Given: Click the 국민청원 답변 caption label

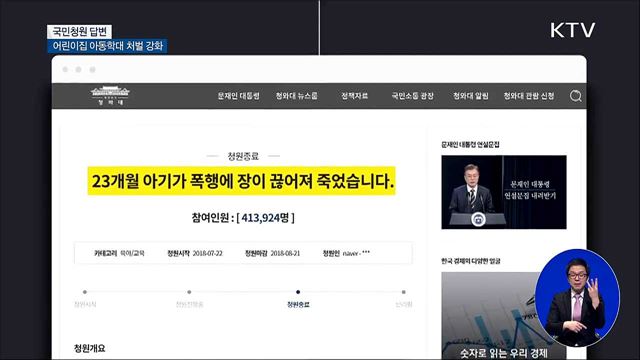Looking at the screenshot, I should pos(79,32).
